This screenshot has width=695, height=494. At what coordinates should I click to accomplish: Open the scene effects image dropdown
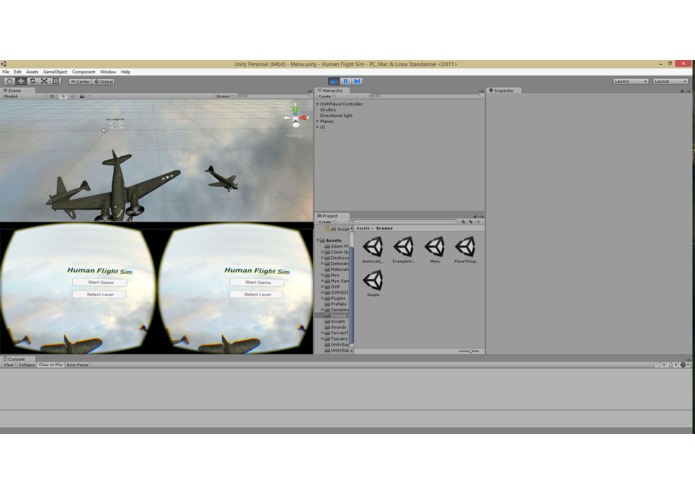pyautogui.click(x=84, y=96)
